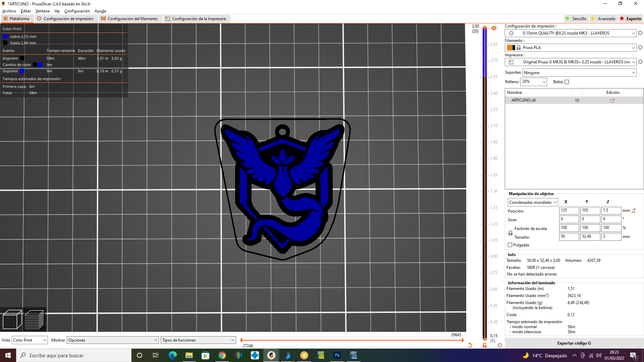Open the Vista Color Print dropdown

(x=30, y=340)
